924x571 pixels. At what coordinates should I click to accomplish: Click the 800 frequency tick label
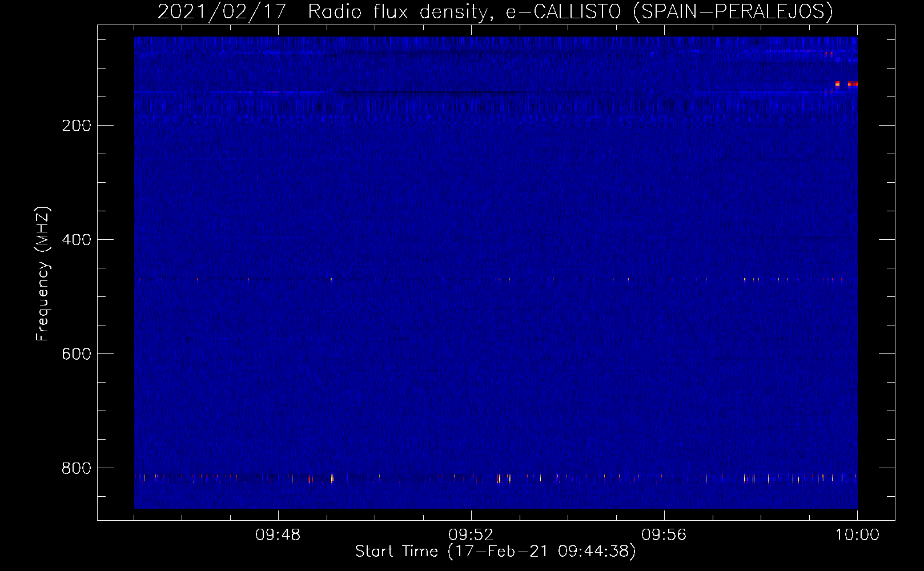(77, 468)
